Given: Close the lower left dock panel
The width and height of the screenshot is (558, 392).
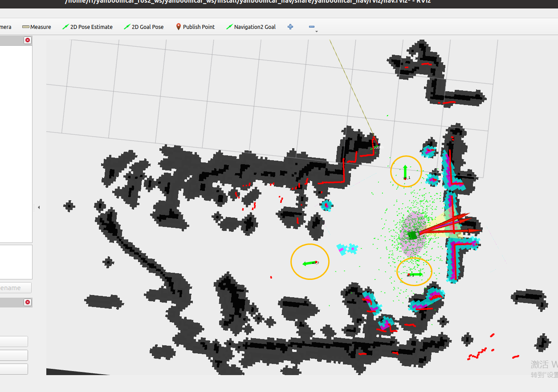Looking at the screenshot, I should coord(28,303).
